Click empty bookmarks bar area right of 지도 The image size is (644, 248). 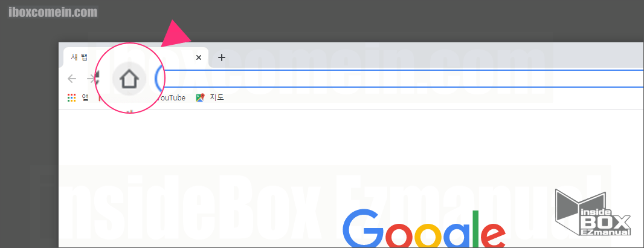423,97
